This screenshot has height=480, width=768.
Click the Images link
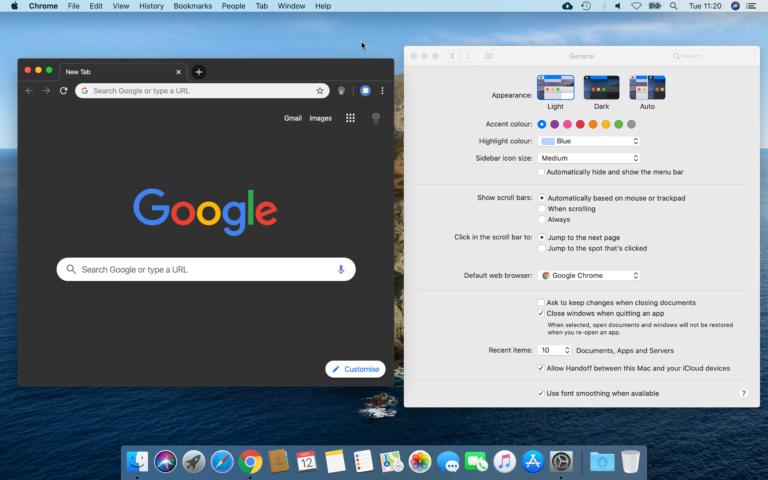(x=320, y=118)
